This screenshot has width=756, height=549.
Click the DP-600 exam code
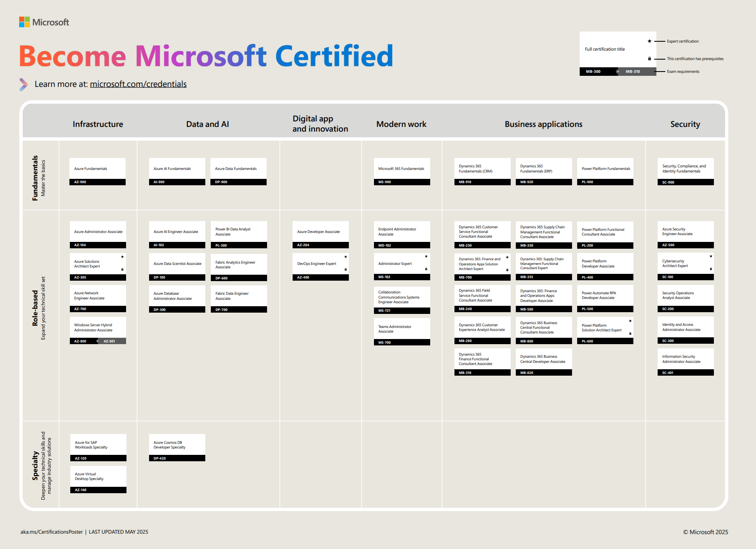click(221, 278)
